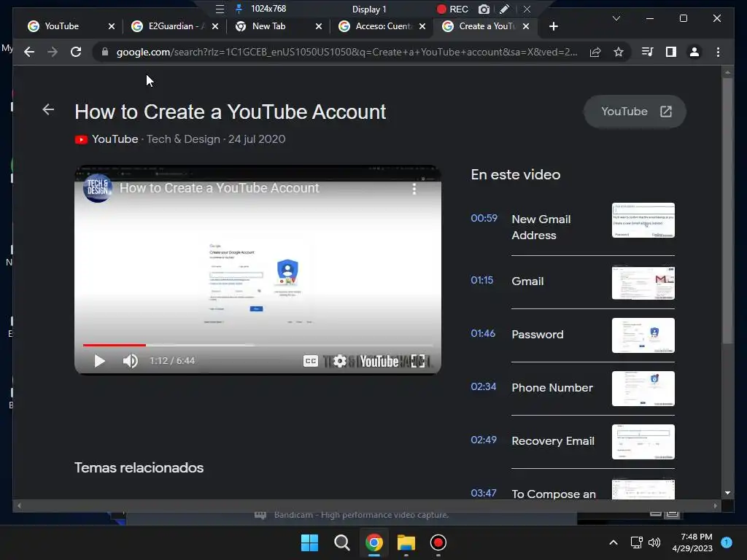Open the Bandicam recorder taskbar icon
The width and height of the screenshot is (747, 560).
click(x=438, y=542)
